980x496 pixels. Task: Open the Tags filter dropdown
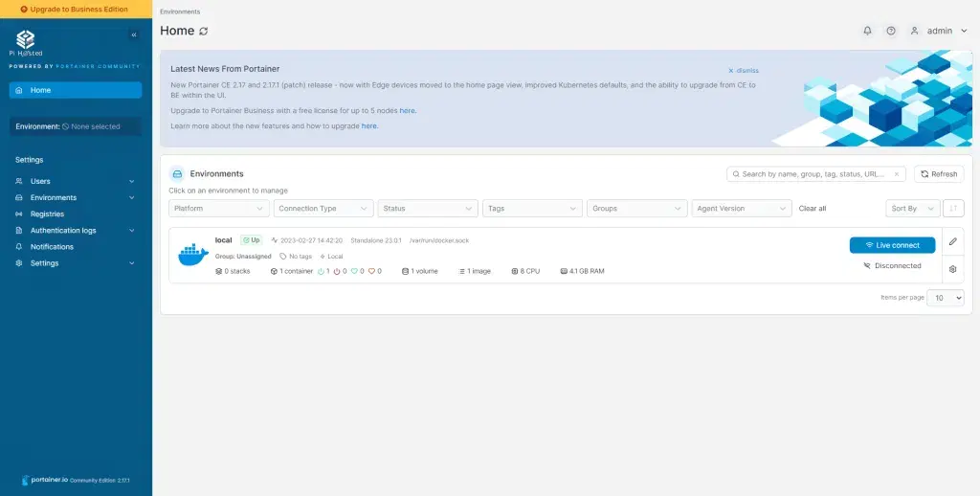(x=532, y=209)
